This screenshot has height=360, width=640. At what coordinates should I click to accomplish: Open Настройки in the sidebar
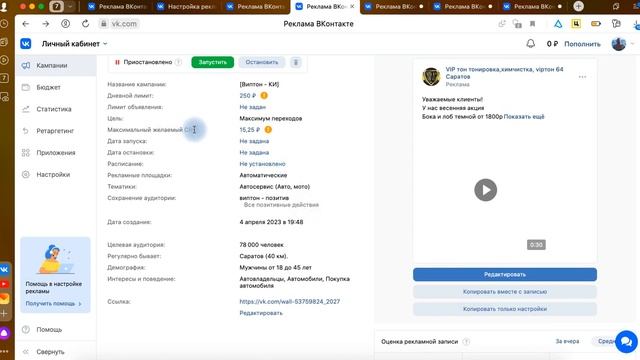[x=56, y=174]
